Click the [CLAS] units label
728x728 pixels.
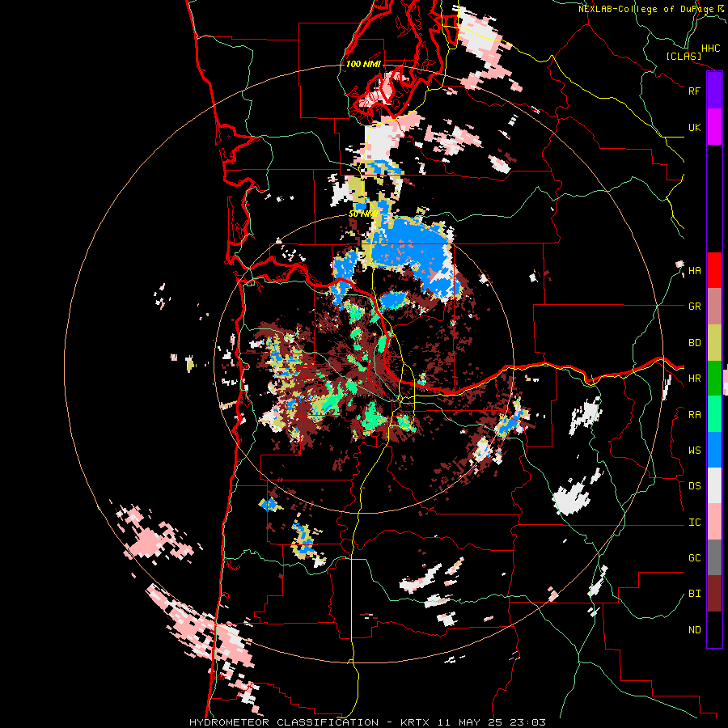[684, 56]
